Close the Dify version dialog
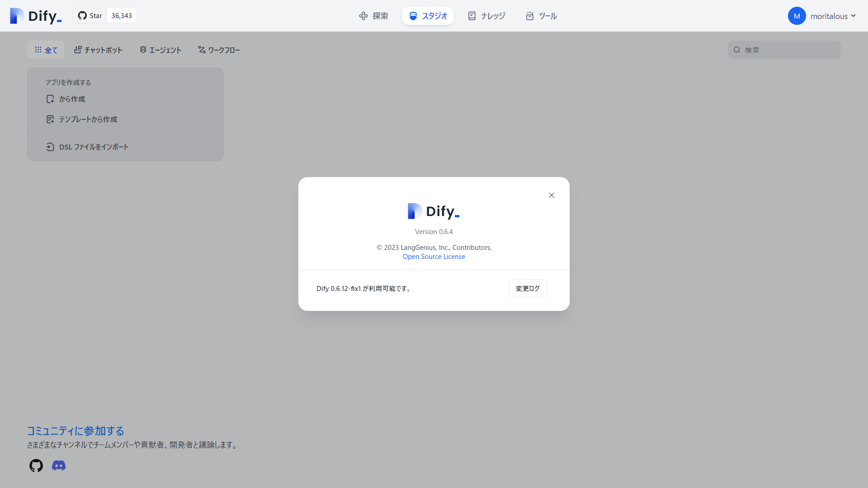Screen dimensions: 868x488 551,195
